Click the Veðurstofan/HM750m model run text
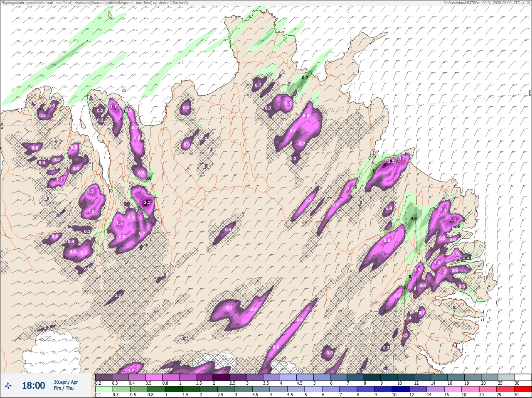This screenshot has width=532, height=398. [x=488, y=2]
